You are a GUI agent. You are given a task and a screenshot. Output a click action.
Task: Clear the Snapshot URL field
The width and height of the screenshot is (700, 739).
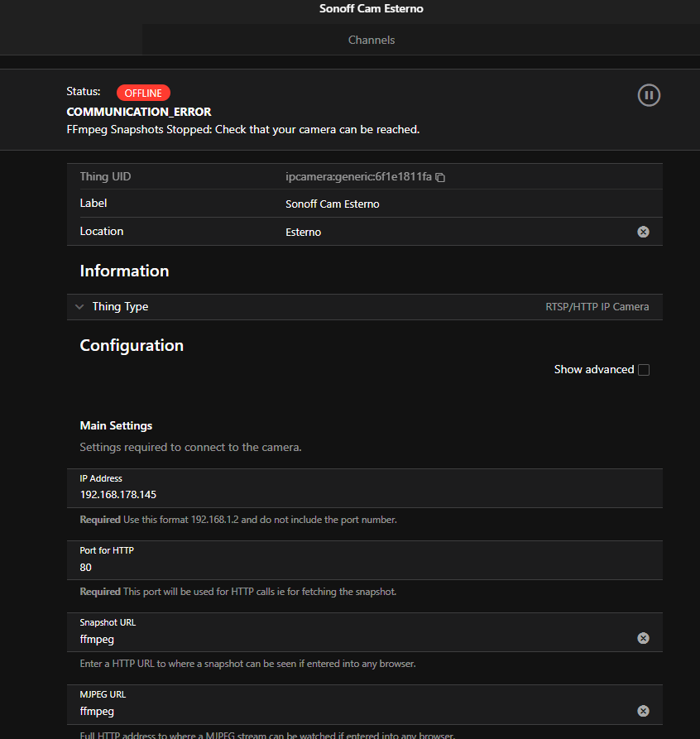643,638
